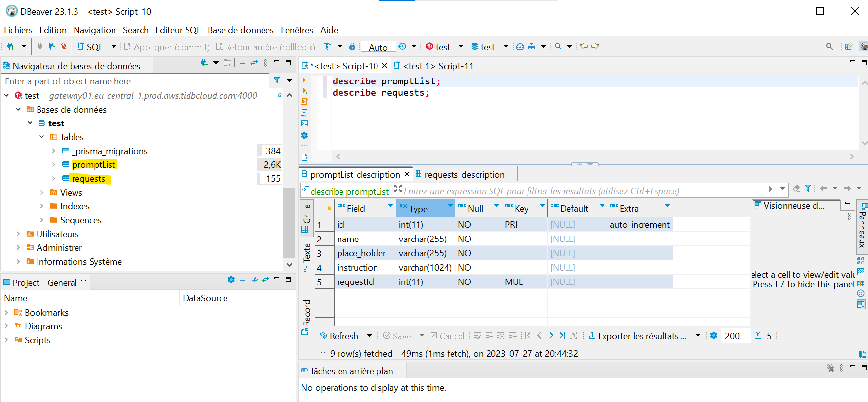Click the results configuration gear icon
Screen dimensions: 868x402
click(x=714, y=335)
